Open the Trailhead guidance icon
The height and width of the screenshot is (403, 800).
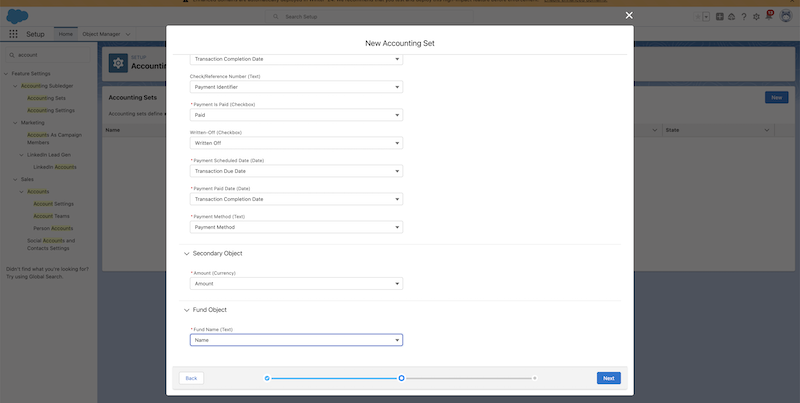coord(731,17)
